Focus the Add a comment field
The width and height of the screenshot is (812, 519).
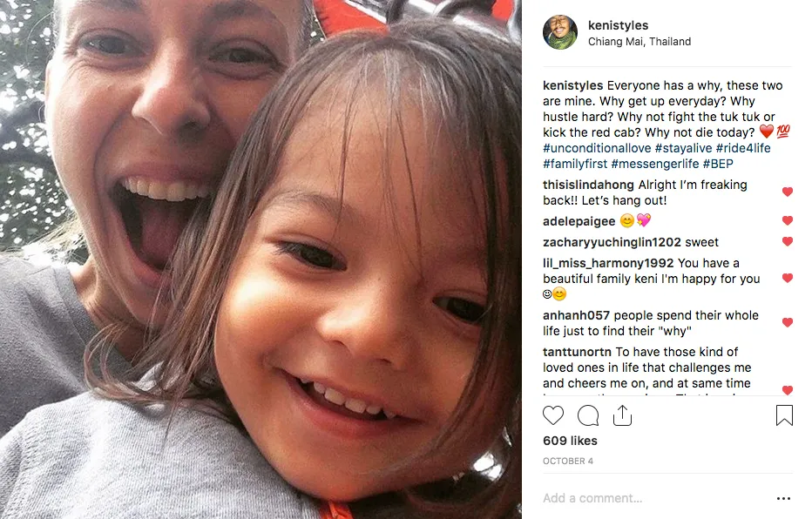(656, 498)
